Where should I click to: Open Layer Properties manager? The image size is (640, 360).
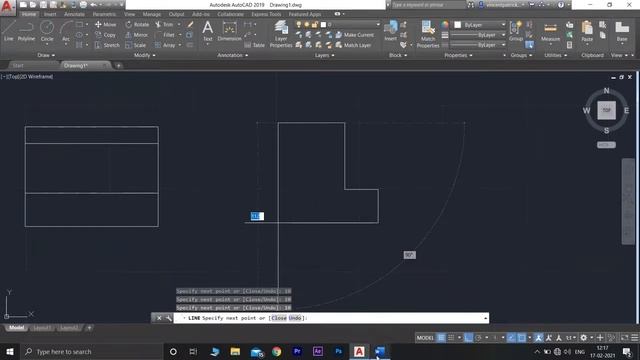coord(281,33)
